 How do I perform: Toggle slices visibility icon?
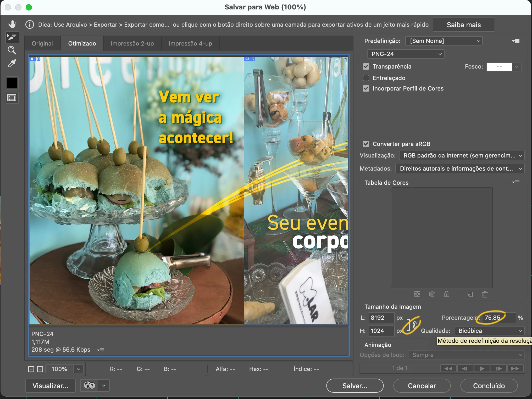coord(12,98)
